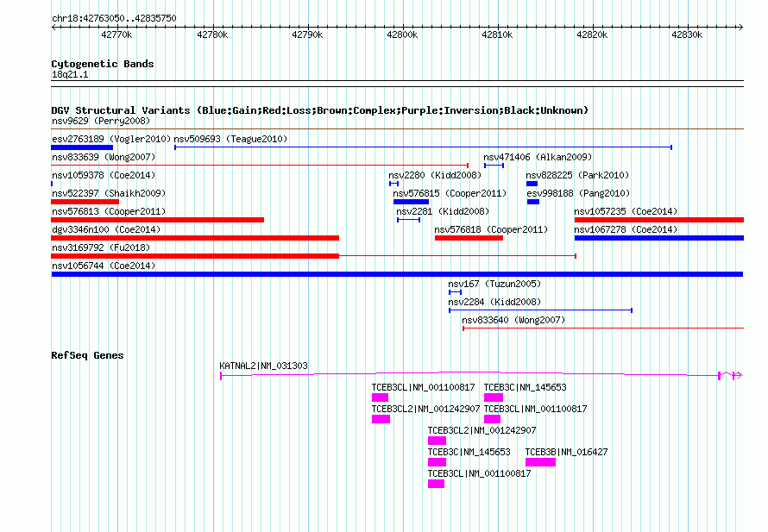The image size is (768, 532).
Task: Click the red nsv522397 loss bar
Action: coord(85,202)
